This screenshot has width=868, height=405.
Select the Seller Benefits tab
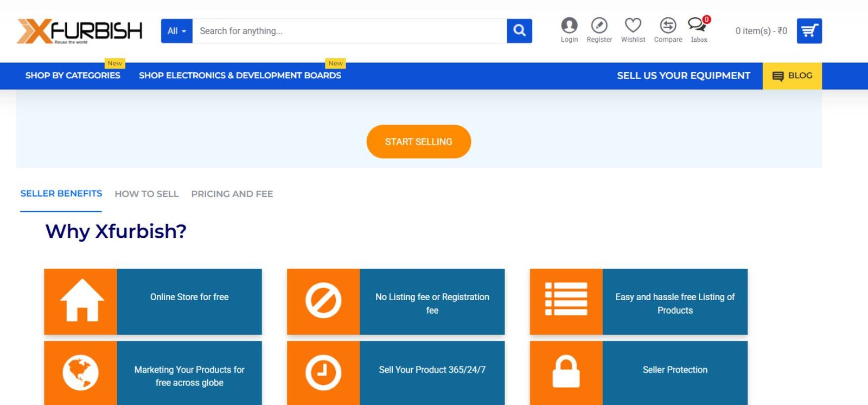point(61,194)
